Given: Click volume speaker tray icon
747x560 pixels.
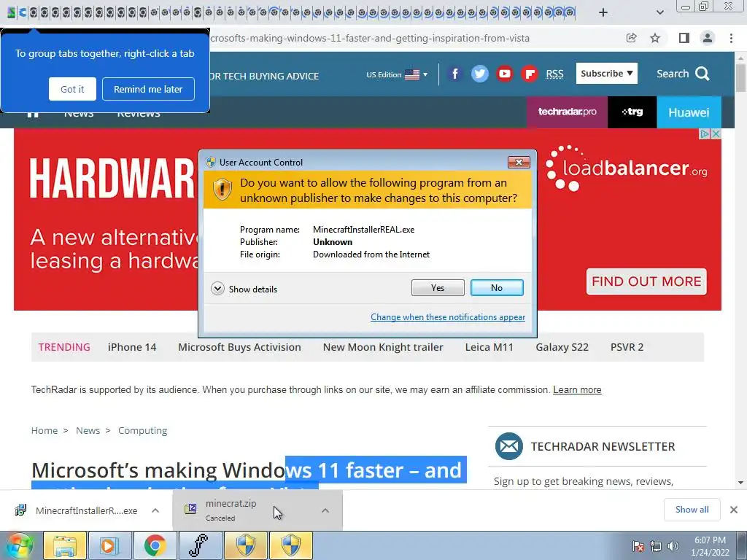Looking at the screenshot, I should (x=673, y=545).
